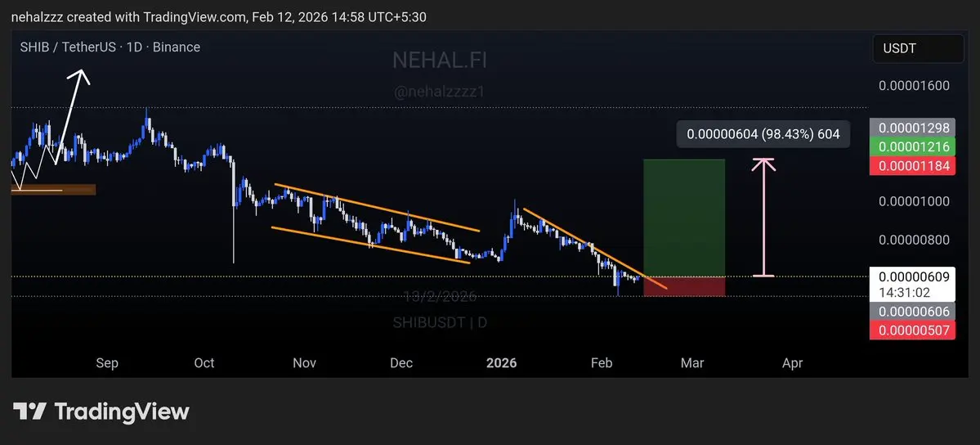Screen dimensions: 980x445
Task: Click the 0.00000800 price scale label
Action: click(914, 240)
